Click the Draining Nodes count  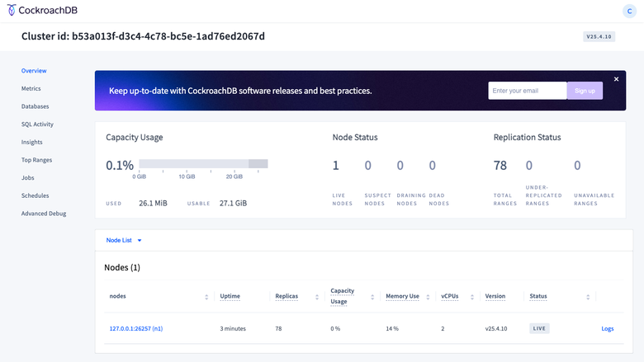[x=400, y=165]
